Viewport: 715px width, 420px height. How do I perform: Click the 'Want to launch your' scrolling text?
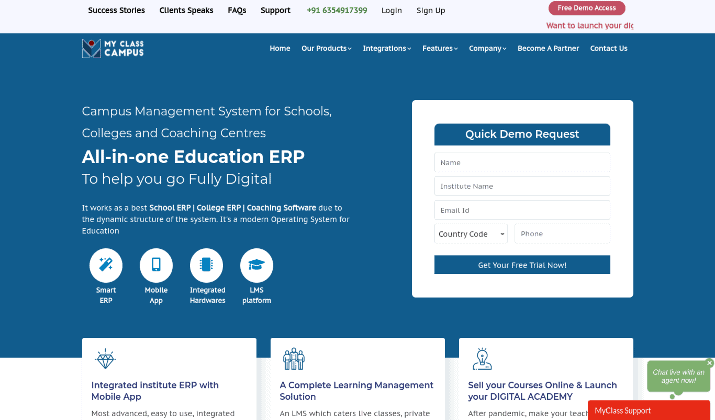click(x=589, y=26)
